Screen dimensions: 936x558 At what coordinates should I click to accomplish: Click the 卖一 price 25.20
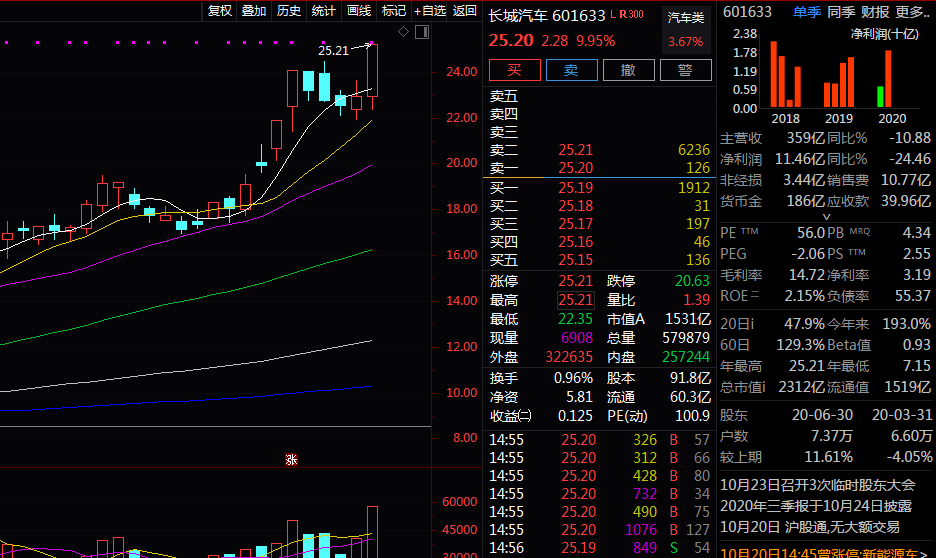[x=575, y=168]
